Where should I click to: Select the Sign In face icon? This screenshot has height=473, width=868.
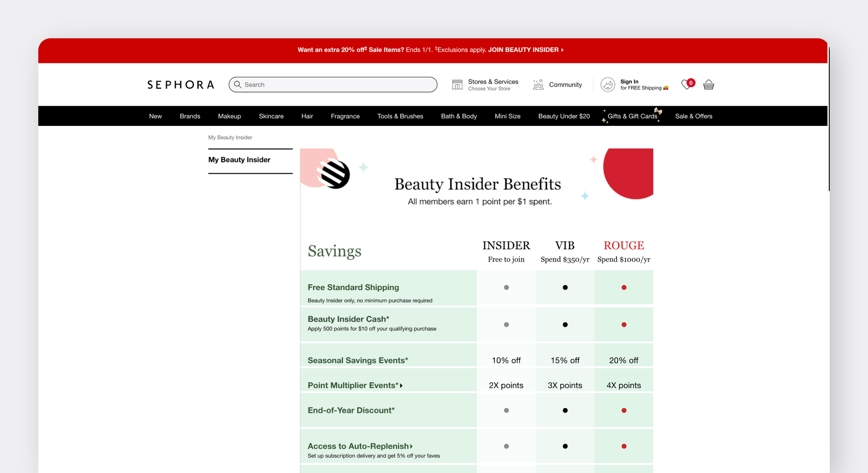tap(608, 85)
